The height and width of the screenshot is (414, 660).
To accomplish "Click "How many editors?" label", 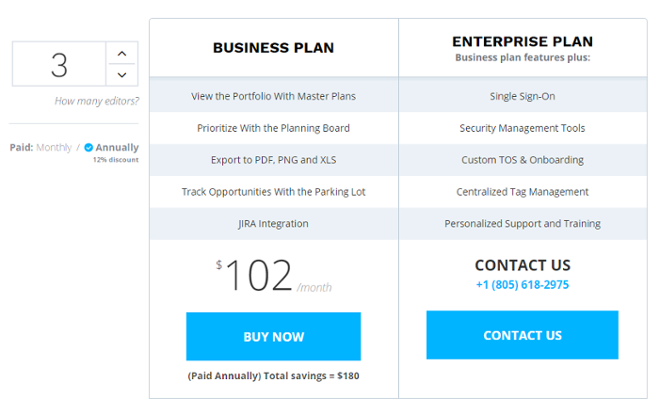I will coord(97,101).
